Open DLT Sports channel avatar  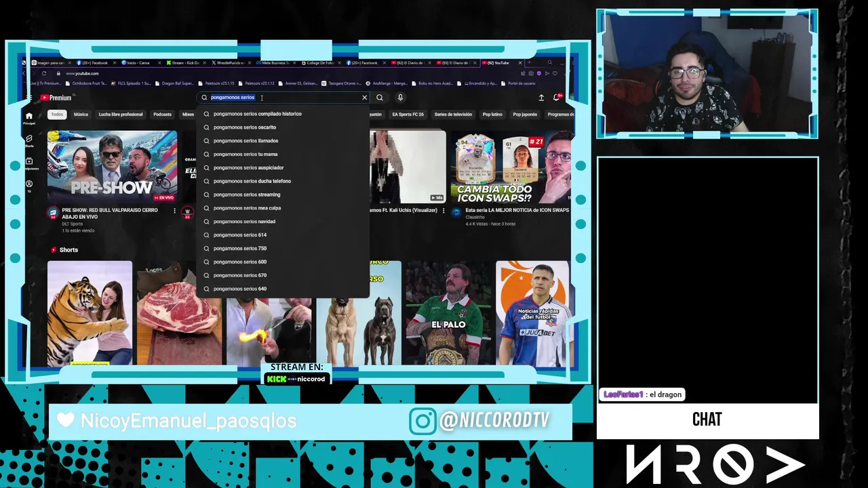coord(52,213)
